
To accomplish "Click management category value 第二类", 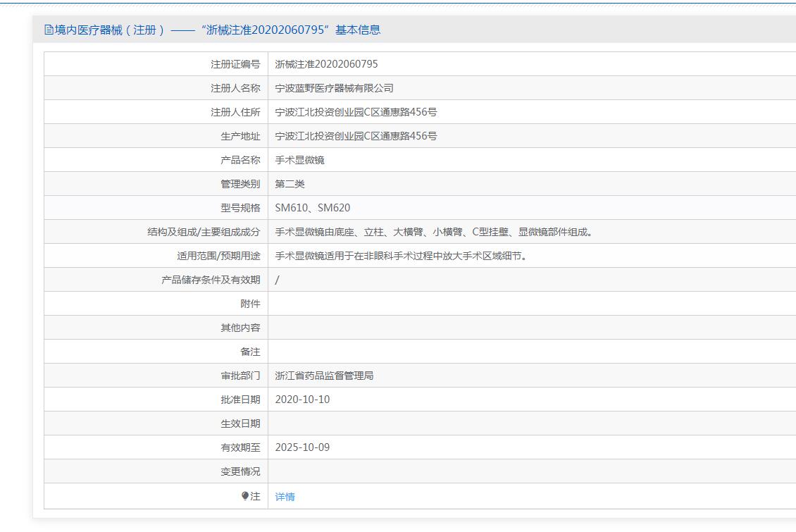I will click(x=290, y=184).
